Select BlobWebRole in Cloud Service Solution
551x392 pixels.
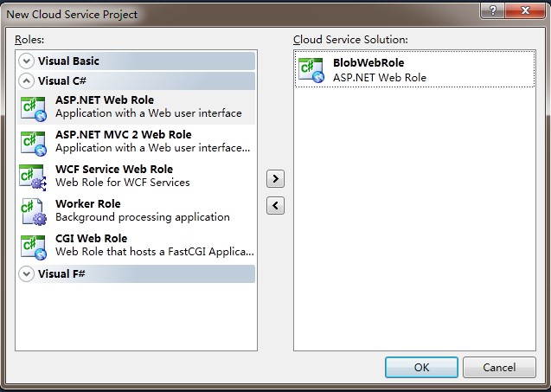pos(368,63)
